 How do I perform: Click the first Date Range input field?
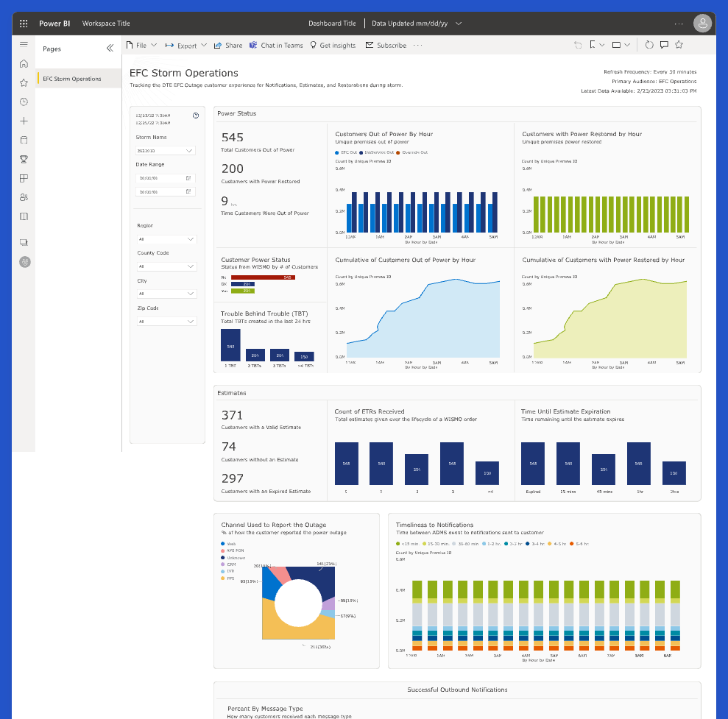(x=166, y=178)
